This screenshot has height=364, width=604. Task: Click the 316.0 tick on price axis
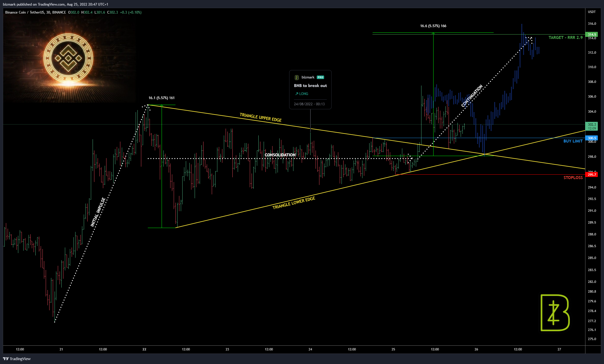pyautogui.click(x=592, y=24)
